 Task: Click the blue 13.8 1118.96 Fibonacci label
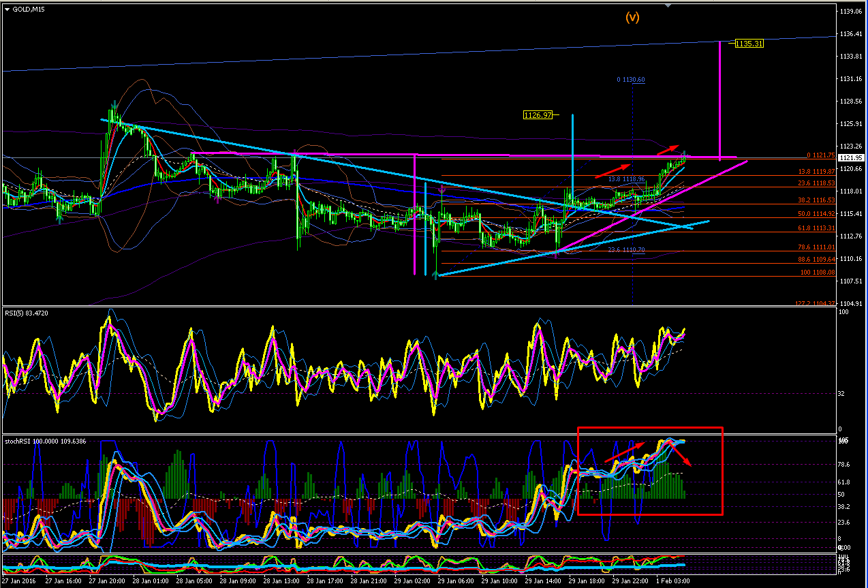click(x=627, y=179)
